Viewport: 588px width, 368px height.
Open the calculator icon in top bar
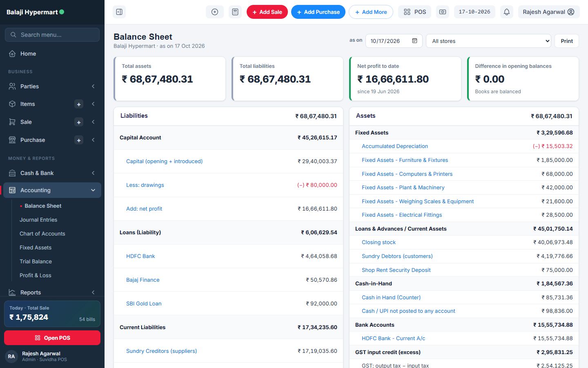pyautogui.click(x=235, y=12)
